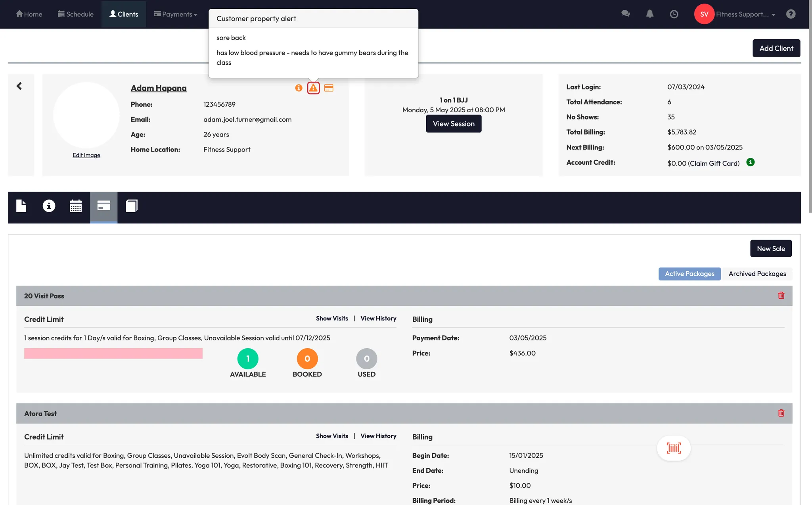Viewport: 812px width, 505px height.
Task: Click the floating barcode scanner icon
Action: coord(674,448)
